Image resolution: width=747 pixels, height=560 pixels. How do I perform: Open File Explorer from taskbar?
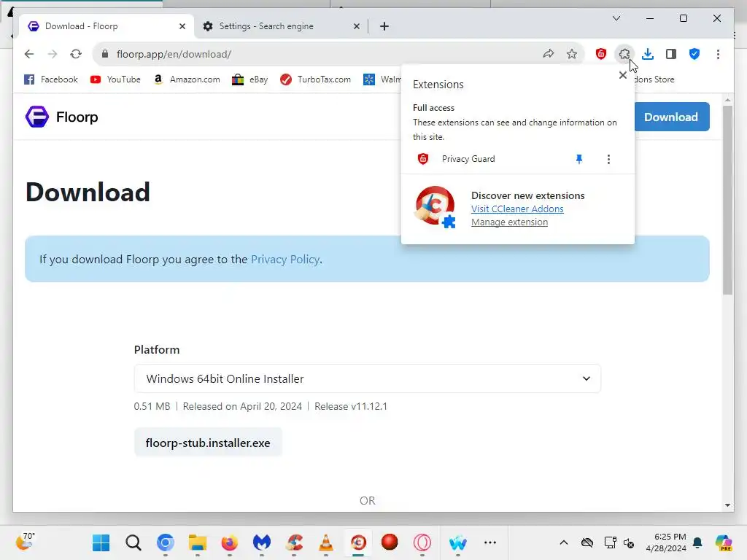pyautogui.click(x=197, y=542)
